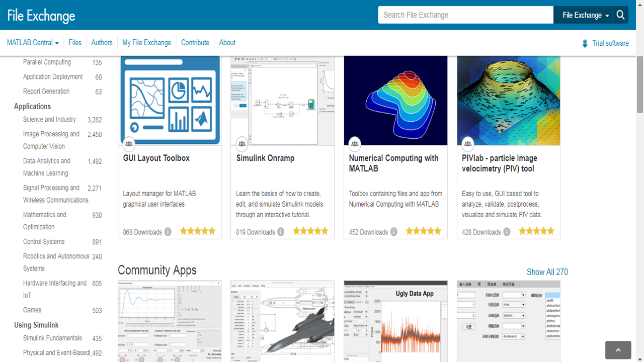Viewport: 644px width, 362px height.
Task: Filter by Image Processing and Computer Vision
Action: (x=51, y=140)
